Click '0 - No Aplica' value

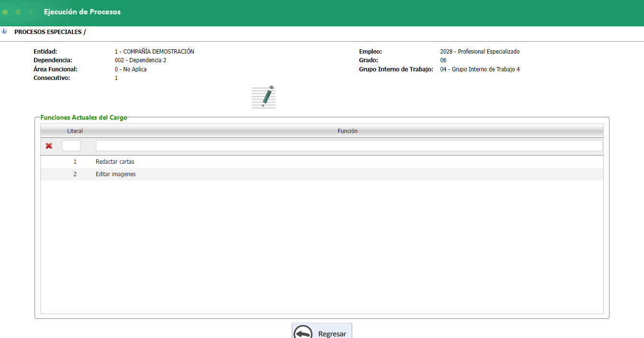click(130, 69)
